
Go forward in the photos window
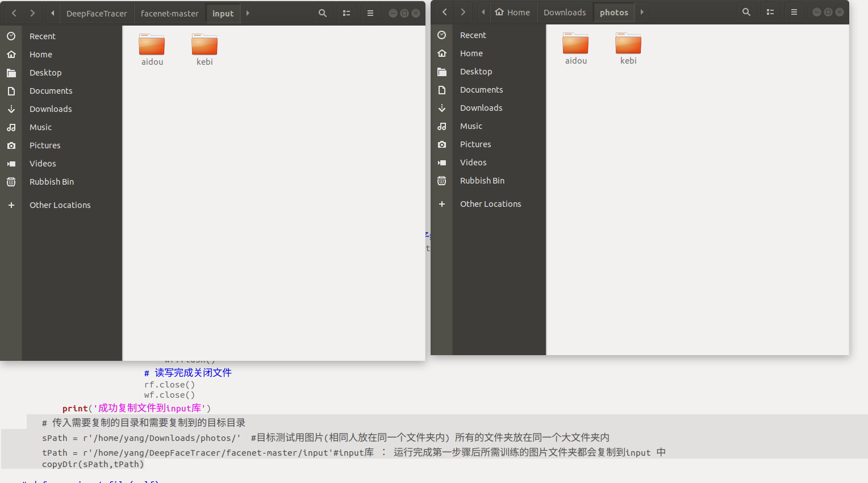tap(463, 12)
